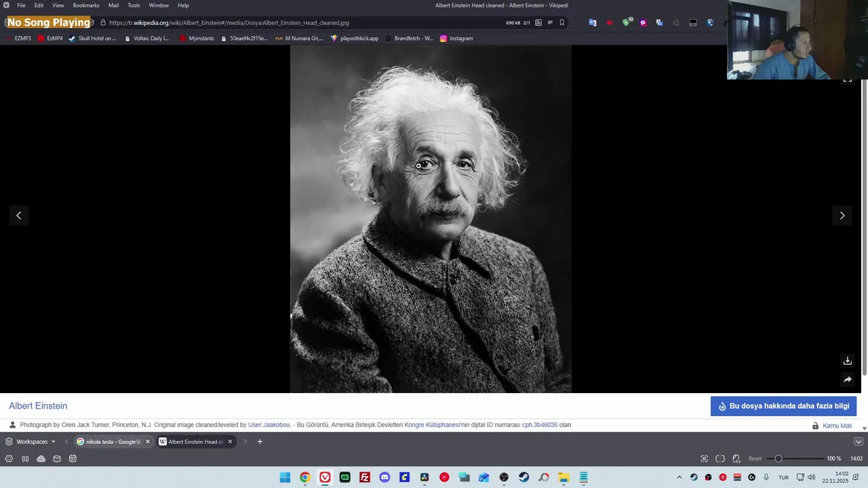Open the Kongre Kütüphanesi link
Screen dimensions: 868x488
pyautogui.click(x=432, y=425)
